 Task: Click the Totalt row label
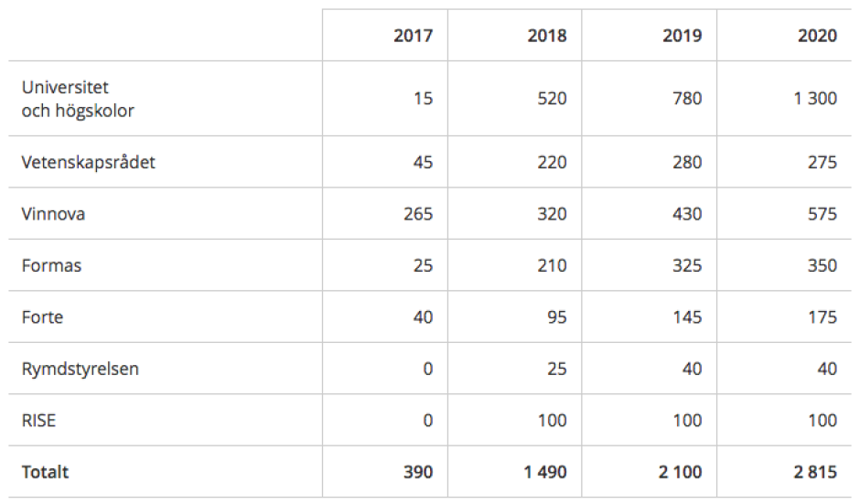[46, 472]
